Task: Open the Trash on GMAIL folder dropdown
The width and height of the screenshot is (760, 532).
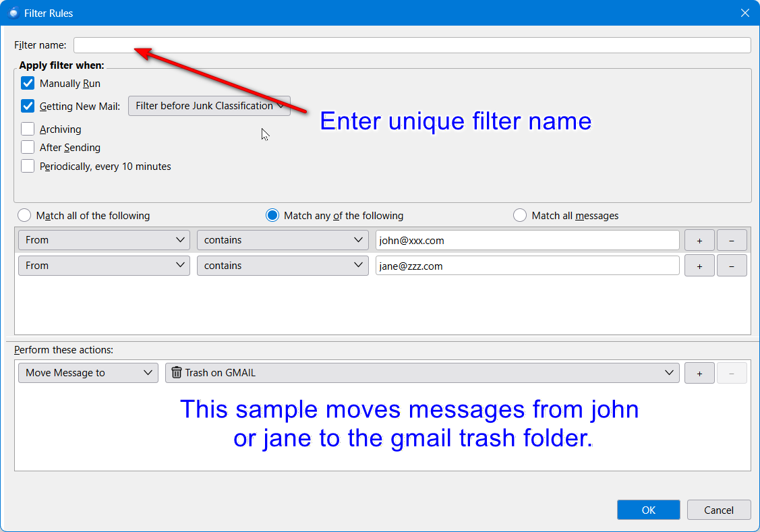Action: [422, 373]
